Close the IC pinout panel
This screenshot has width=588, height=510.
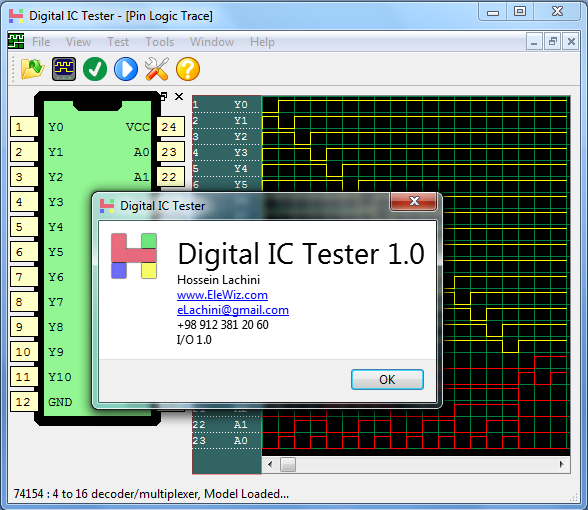click(179, 97)
